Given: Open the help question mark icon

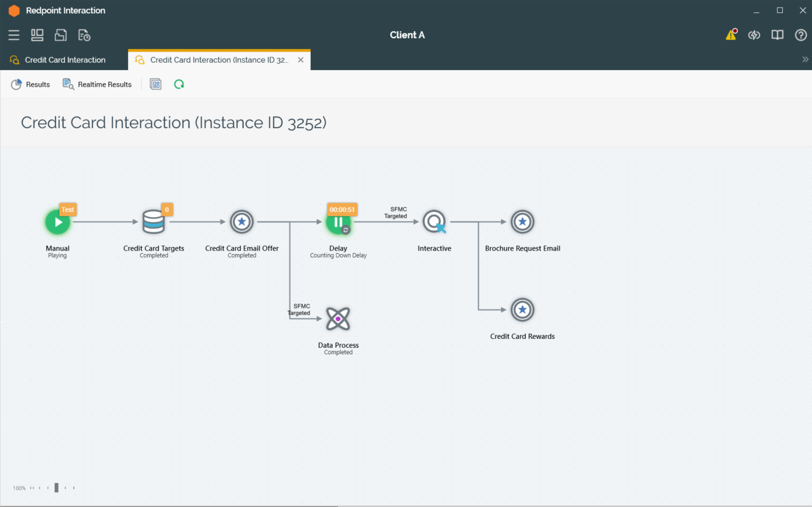Looking at the screenshot, I should point(800,35).
